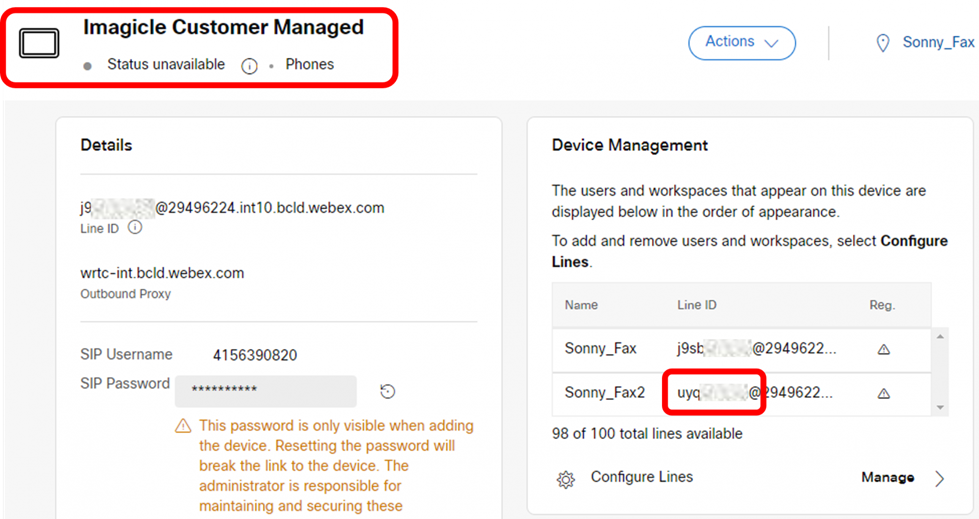This screenshot has height=519, width=979.
Task: Click the info icon next to Status unavailable
Action: click(249, 65)
